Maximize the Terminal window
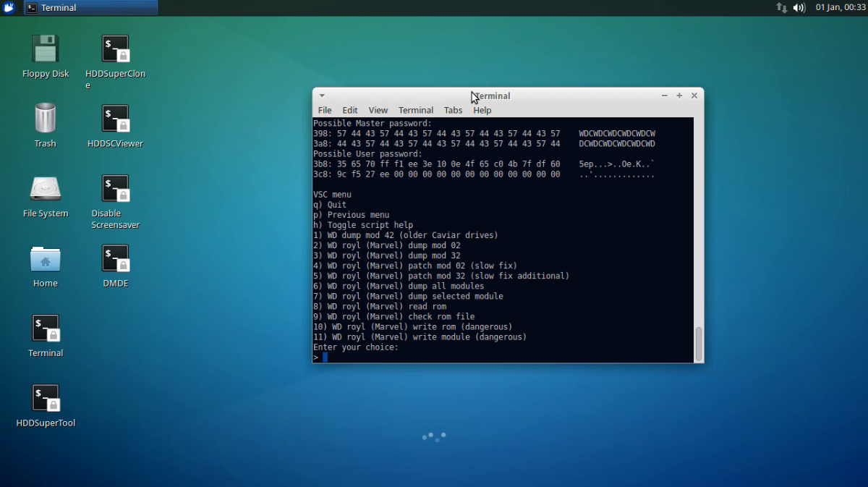Viewport: 868px width, 487px height. 679,96
